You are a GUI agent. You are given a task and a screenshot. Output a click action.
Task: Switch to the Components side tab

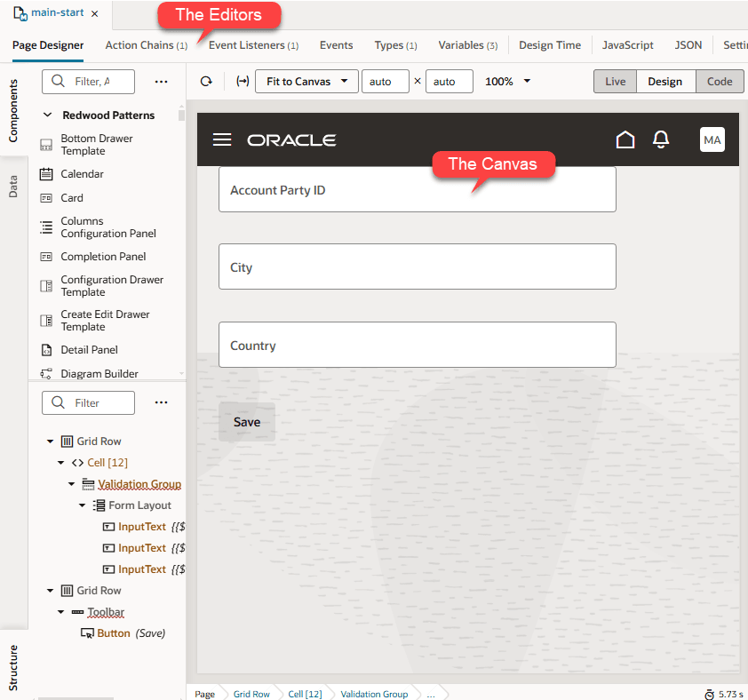tap(13, 111)
